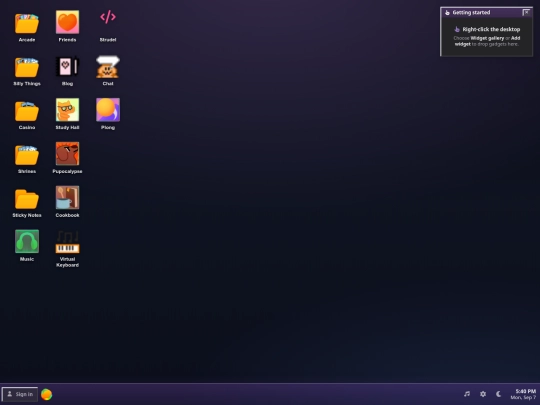Launch the Virtual Keyboard icon
540x405 pixels.
coord(68,242)
